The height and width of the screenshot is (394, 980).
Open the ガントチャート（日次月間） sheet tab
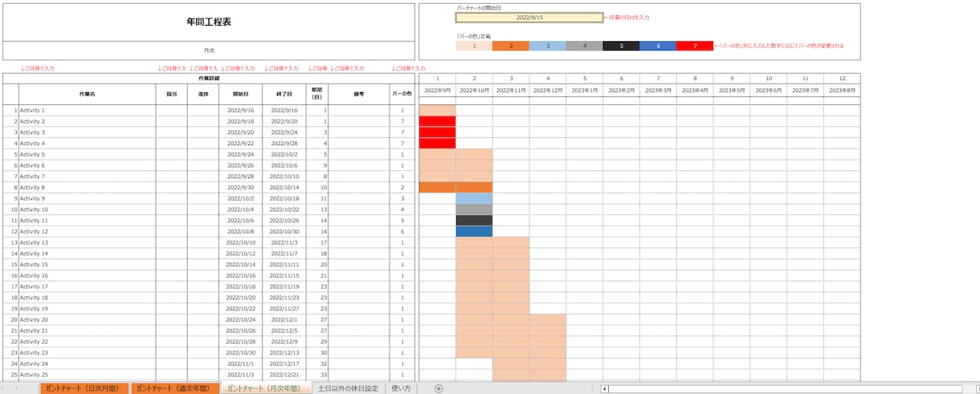[x=84, y=388]
